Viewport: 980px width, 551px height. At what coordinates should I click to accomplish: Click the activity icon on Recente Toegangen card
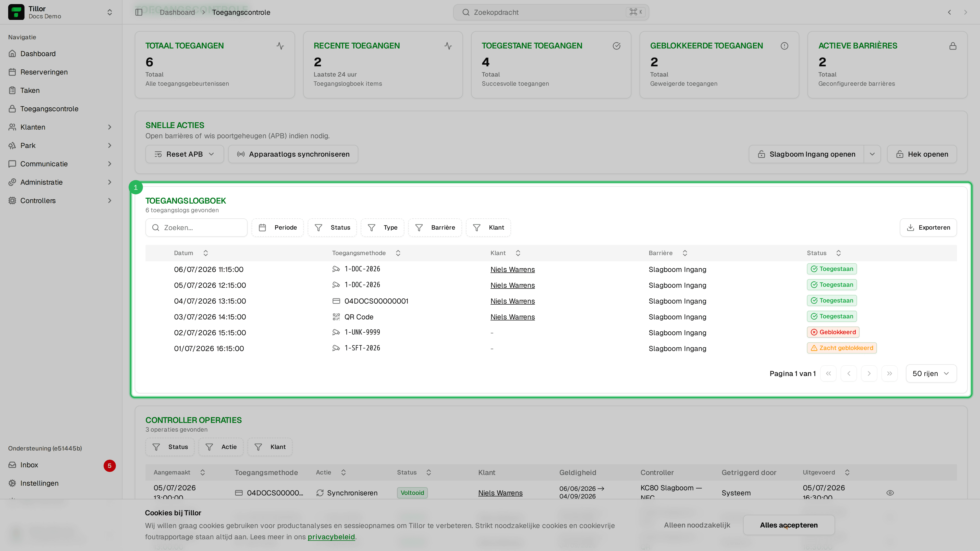(x=448, y=46)
